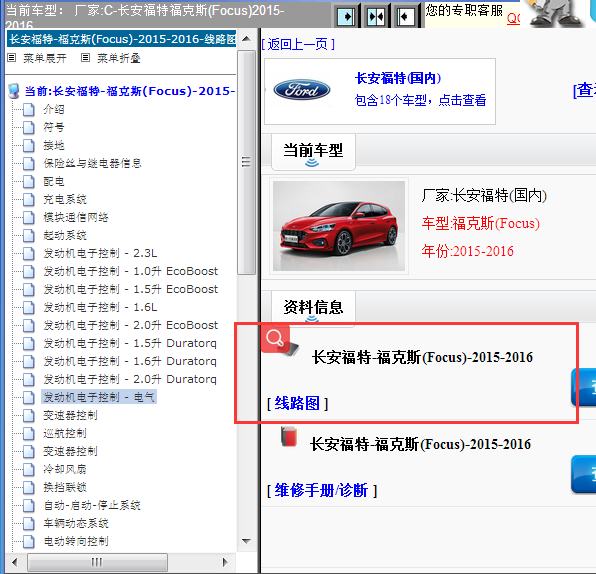Open 保险丝与继电器信息 in the tree

(92, 163)
